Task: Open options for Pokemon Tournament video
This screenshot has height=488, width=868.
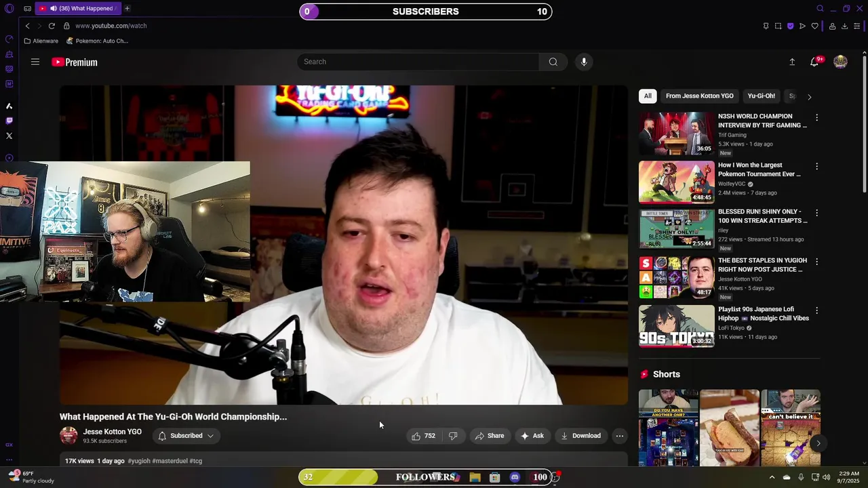Action: point(816,167)
